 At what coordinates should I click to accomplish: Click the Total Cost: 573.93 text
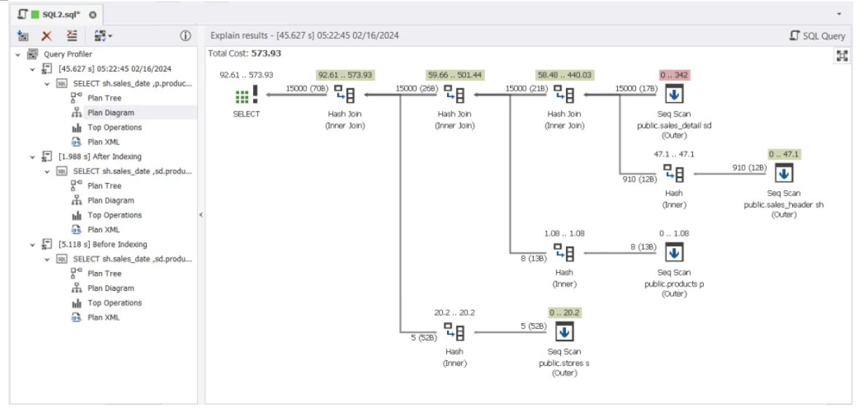coord(244,53)
